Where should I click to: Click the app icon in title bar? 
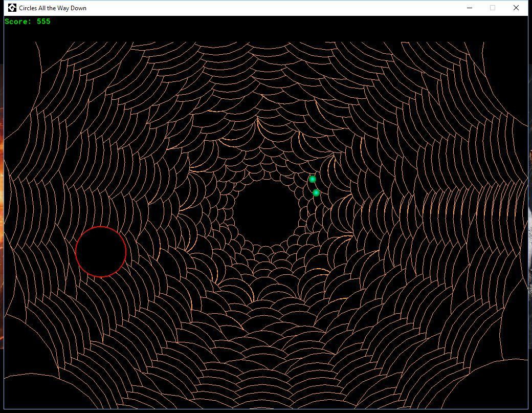[12, 8]
